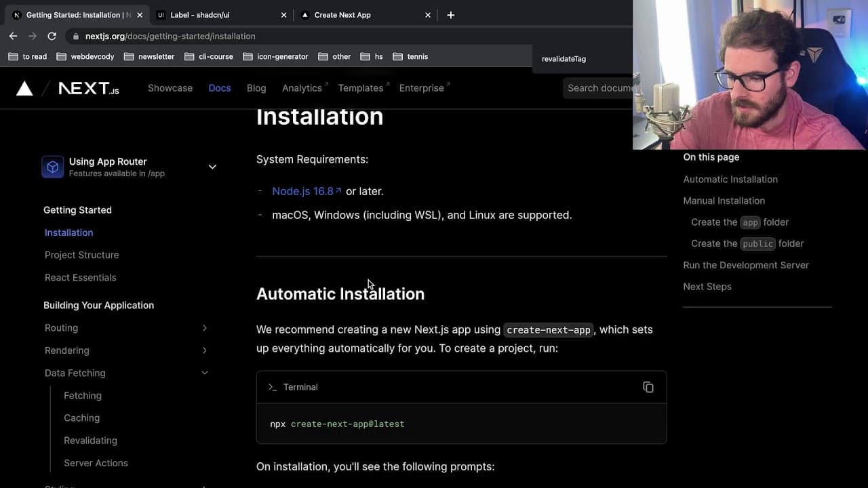Click the browser forward arrow
Image resolution: width=868 pixels, height=488 pixels.
(32, 36)
